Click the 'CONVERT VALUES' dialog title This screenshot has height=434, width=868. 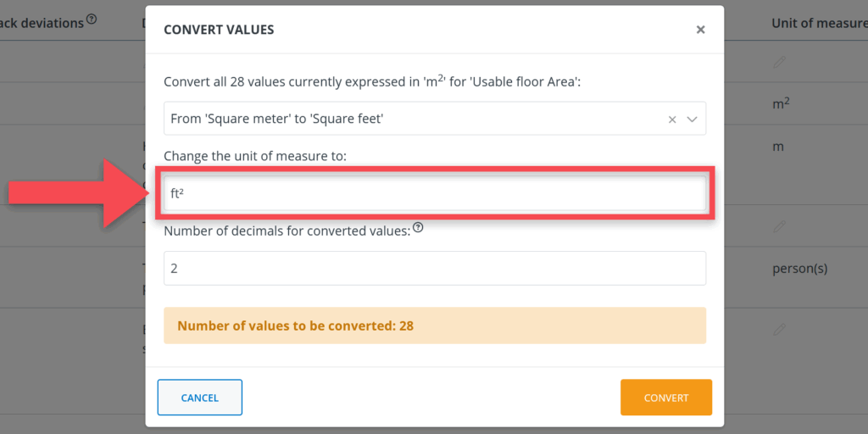tap(219, 30)
